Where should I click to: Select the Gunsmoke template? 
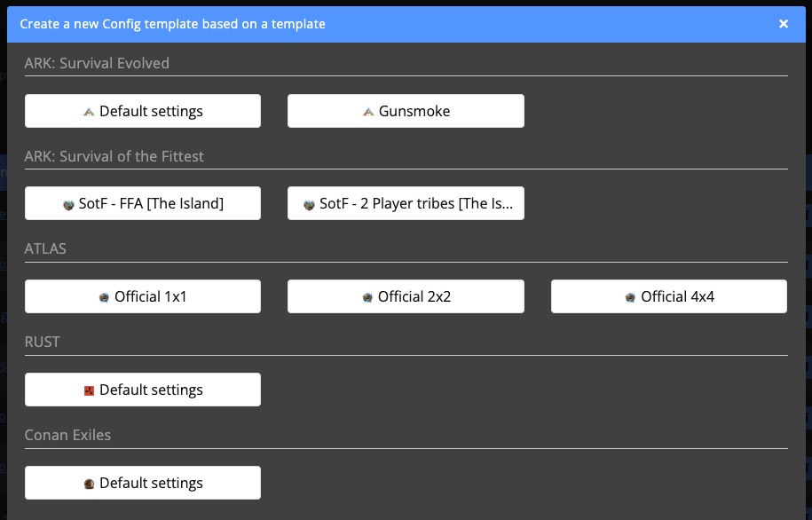(405, 110)
